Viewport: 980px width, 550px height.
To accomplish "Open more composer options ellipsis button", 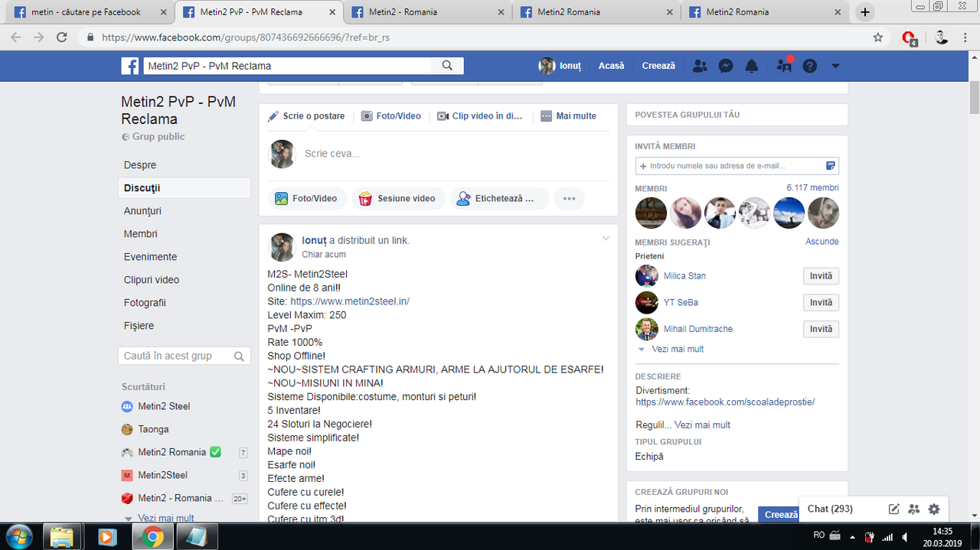I will point(569,198).
